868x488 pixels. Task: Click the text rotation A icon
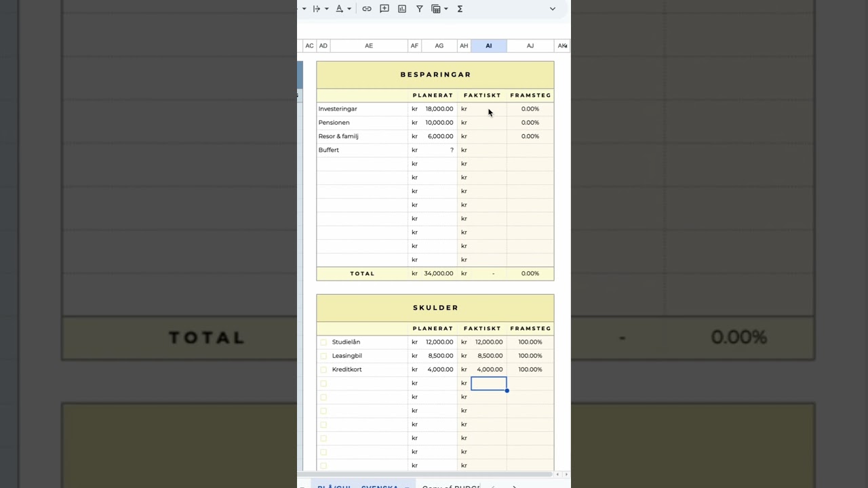click(339, 9)
